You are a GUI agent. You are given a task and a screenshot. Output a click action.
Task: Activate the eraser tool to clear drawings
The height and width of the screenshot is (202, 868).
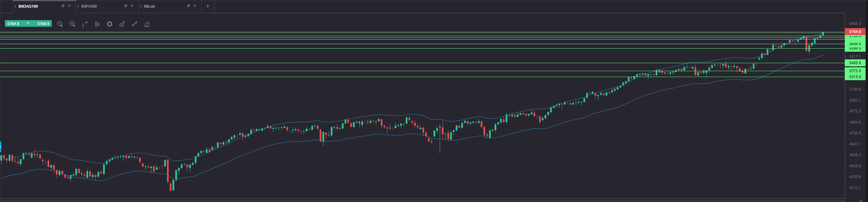[147, 24]
